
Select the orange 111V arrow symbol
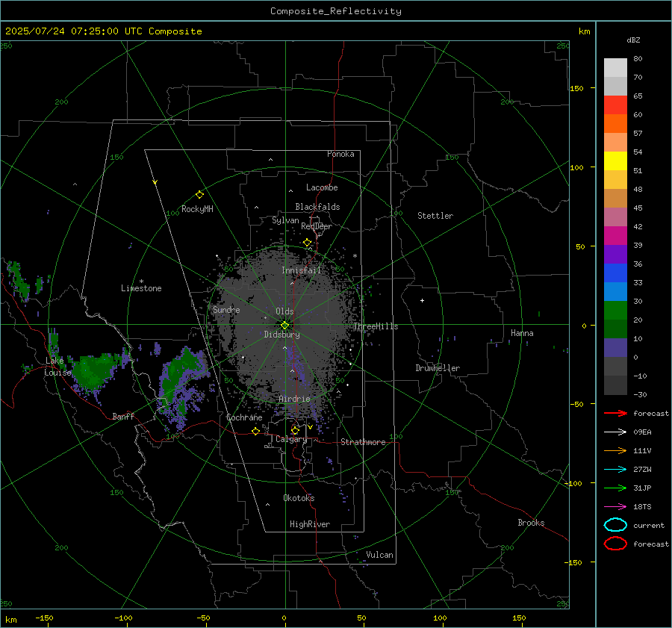(615, 450)
